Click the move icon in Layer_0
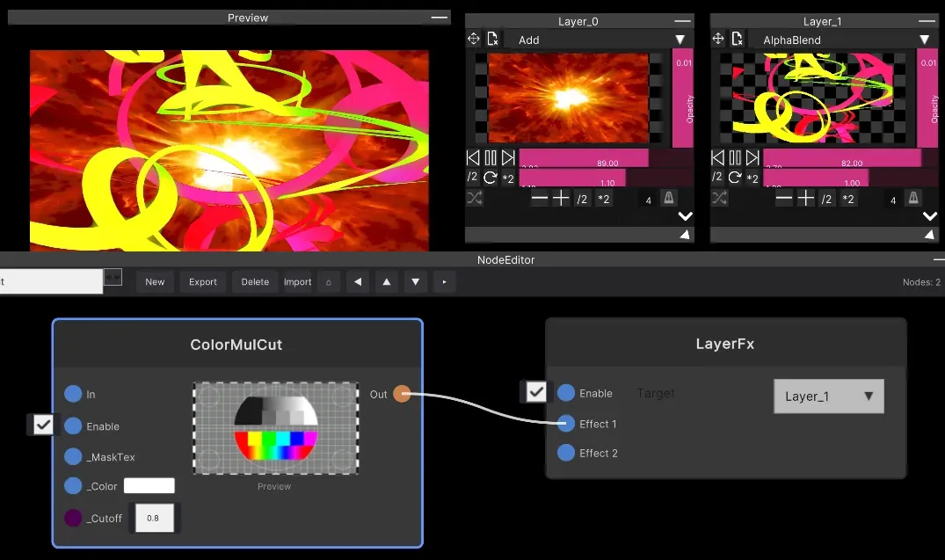945x560 pixels. point(474,39)
